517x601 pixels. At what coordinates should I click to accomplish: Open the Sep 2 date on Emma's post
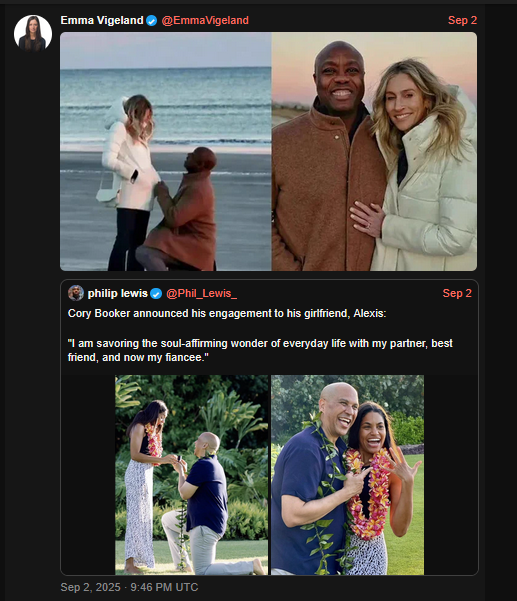click(462, 20)
